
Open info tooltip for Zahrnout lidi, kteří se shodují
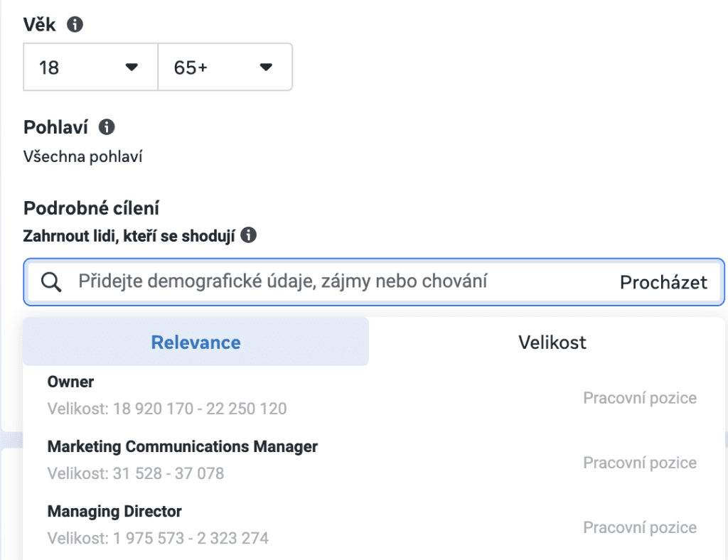[248, 235]
